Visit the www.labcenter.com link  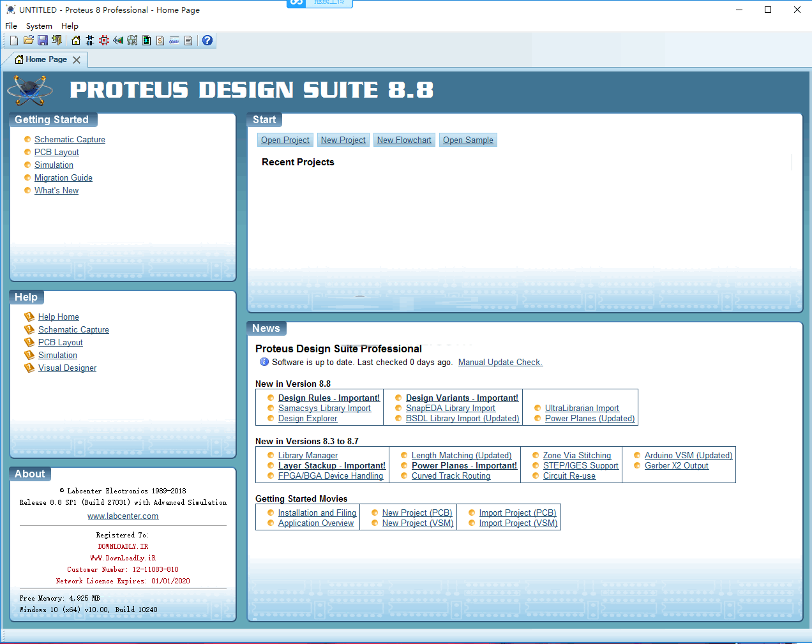pyautogui.click(x=123, y=516)
